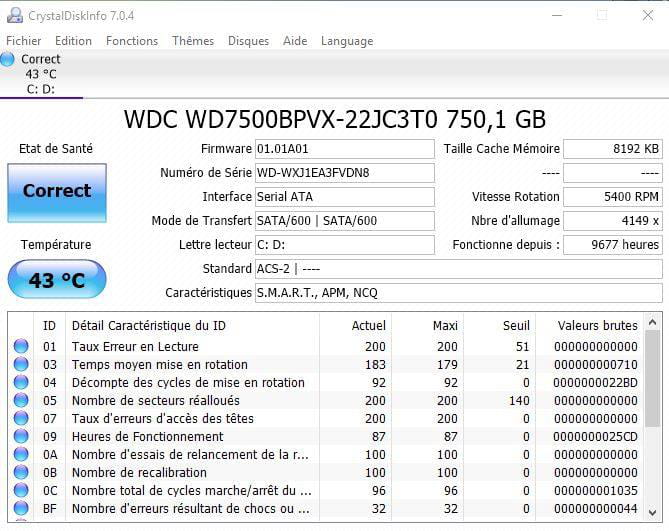Click the ID column header
669x531 pixels.
49,325
